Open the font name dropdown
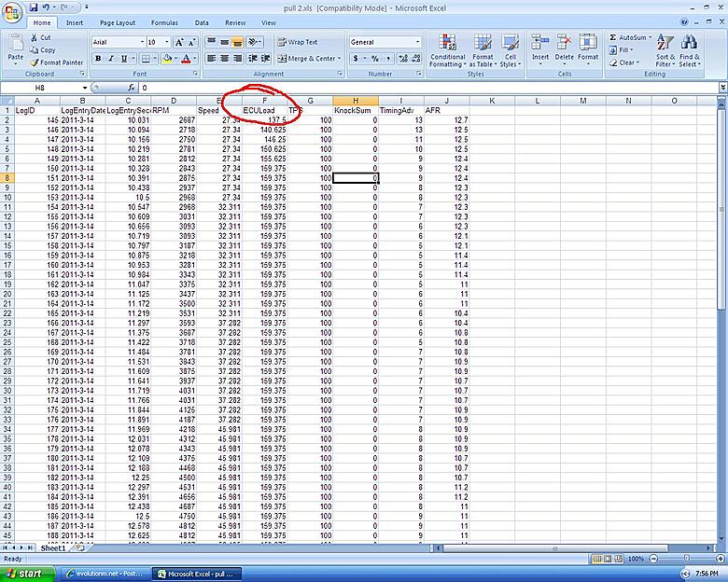Viewport: 728px width, 582px height. tap(142, 42)
